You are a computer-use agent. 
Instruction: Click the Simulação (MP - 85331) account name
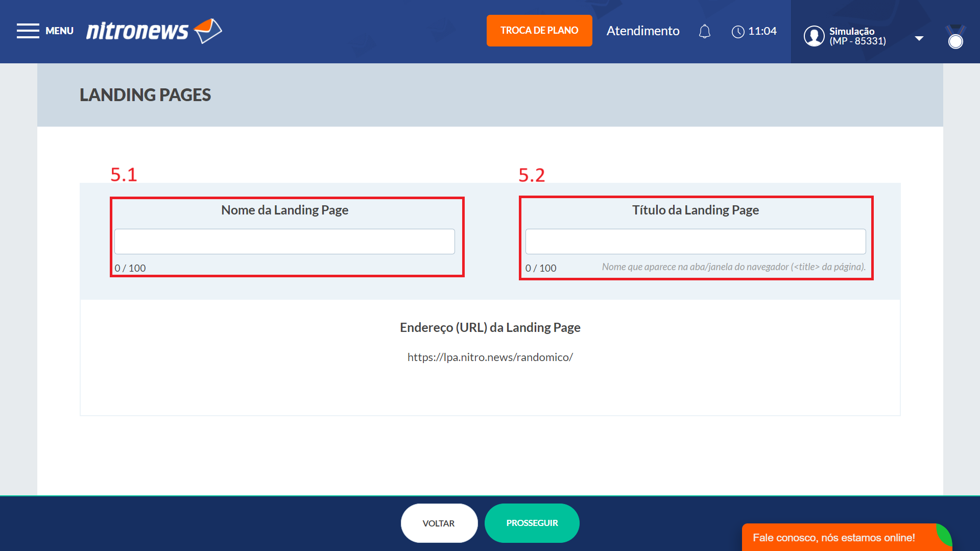click(x=857, y=36)
